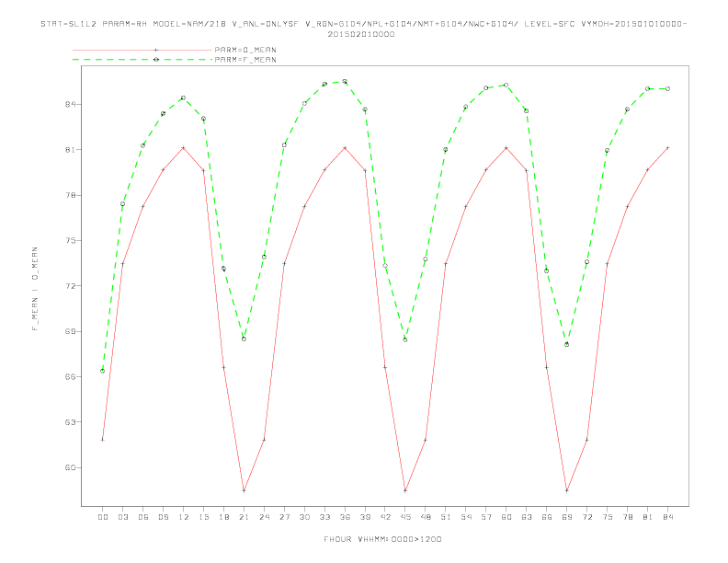This screenshot has width=728, height=563.
Task: Click the PARM=F_MEAN legend label
Action: [x=245, y=60]
